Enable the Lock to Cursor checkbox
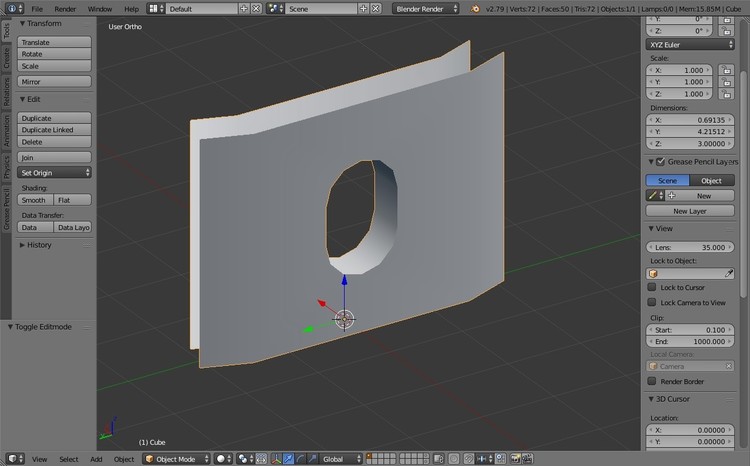Image resolution: width=750 pixels, height=466 pixels. pos(653,288)
